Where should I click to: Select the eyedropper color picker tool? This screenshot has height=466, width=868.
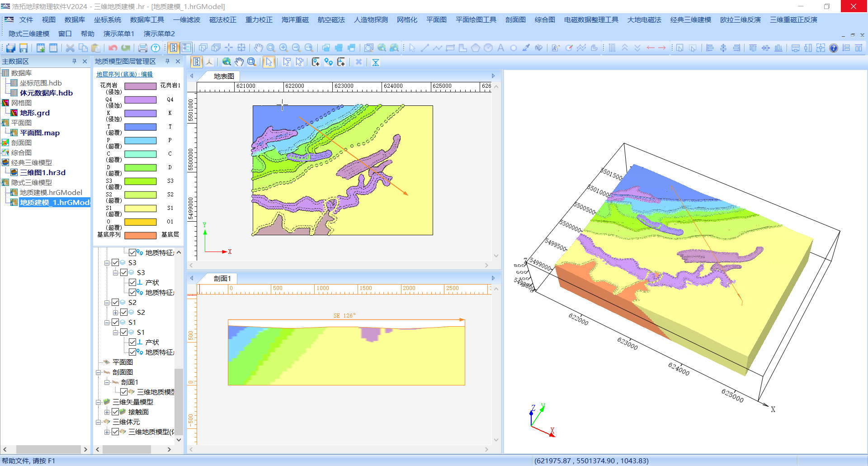tap(526, 48)
